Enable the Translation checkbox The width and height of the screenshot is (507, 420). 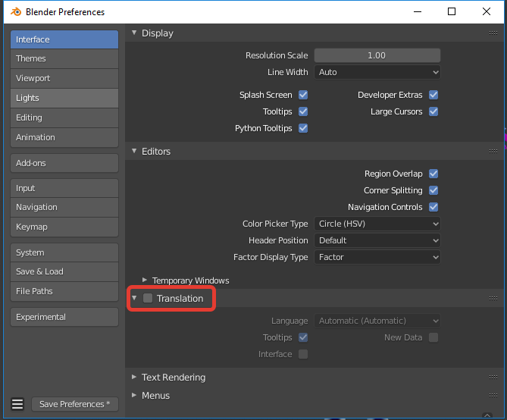(148, 298)
